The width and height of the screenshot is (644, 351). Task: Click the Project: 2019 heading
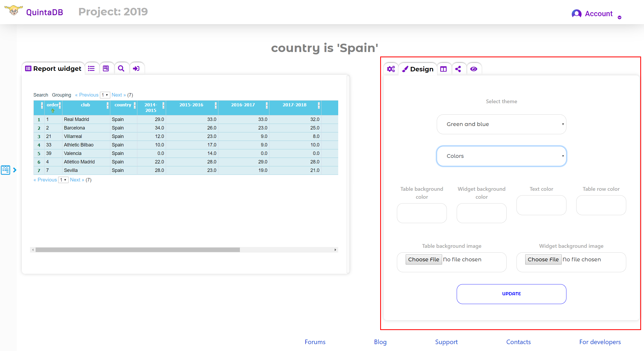coord(113,12)
